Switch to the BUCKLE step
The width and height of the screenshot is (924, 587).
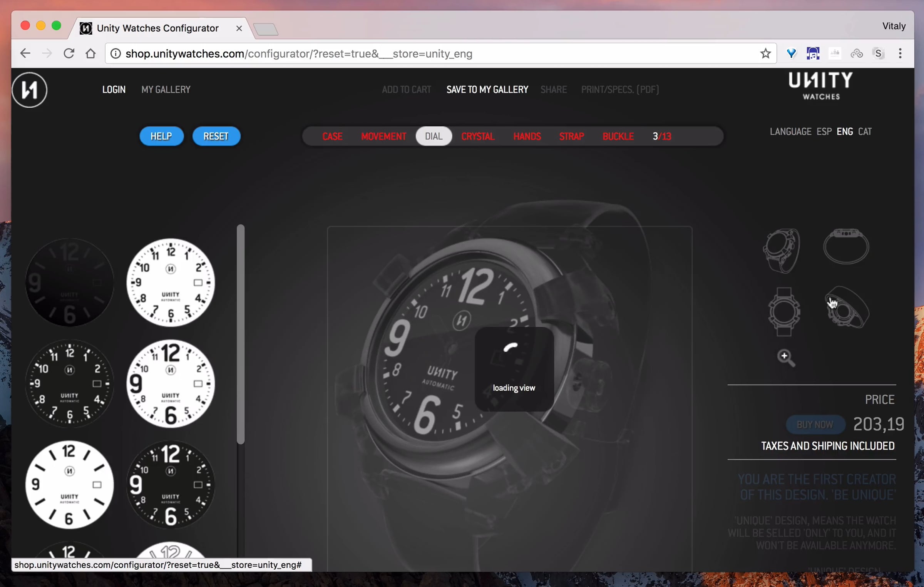[x=618, y=136]
